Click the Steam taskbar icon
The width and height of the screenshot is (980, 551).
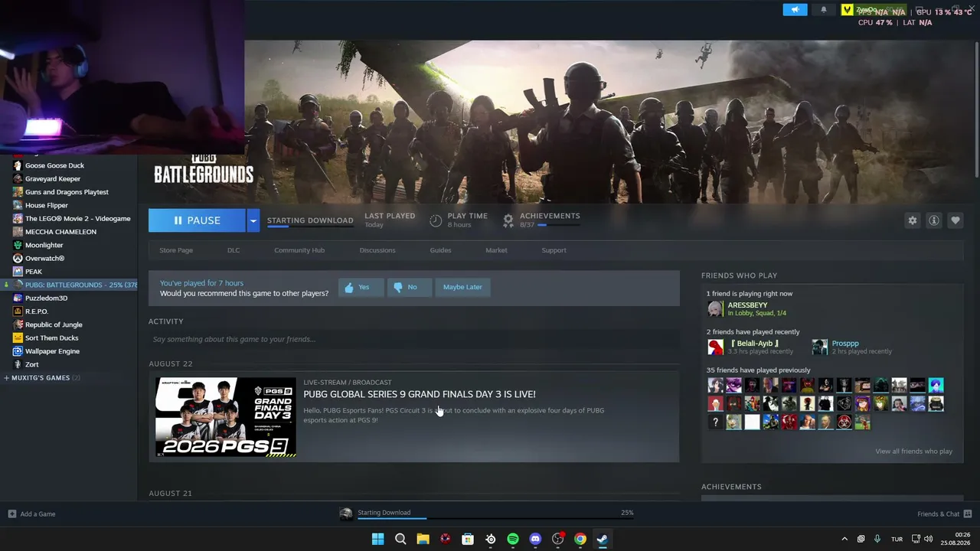pos(603,539)
